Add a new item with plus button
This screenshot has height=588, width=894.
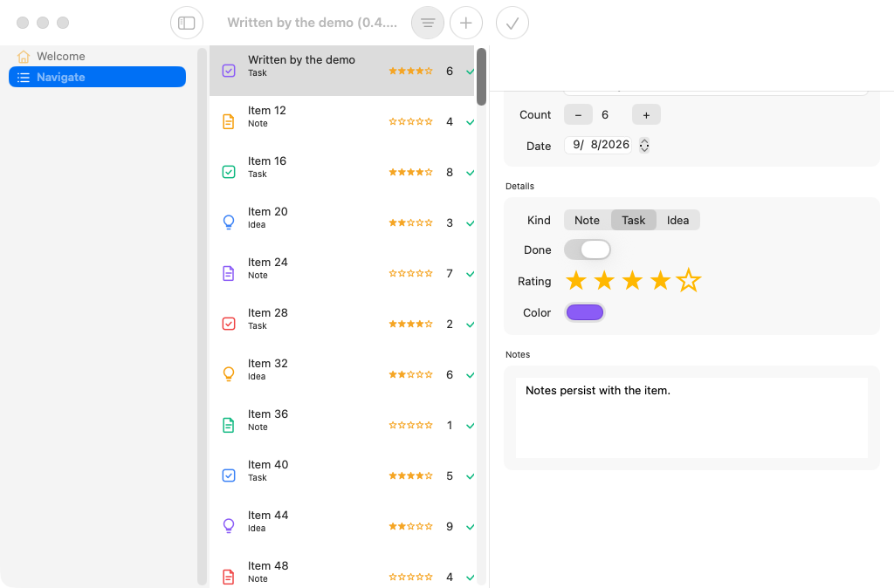click(466, 23)
